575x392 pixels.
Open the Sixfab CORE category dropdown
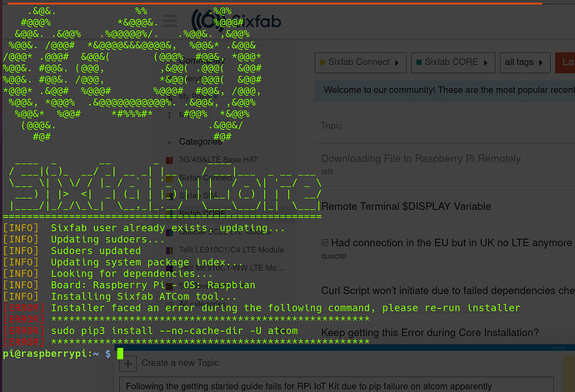[x=452, y=62]
